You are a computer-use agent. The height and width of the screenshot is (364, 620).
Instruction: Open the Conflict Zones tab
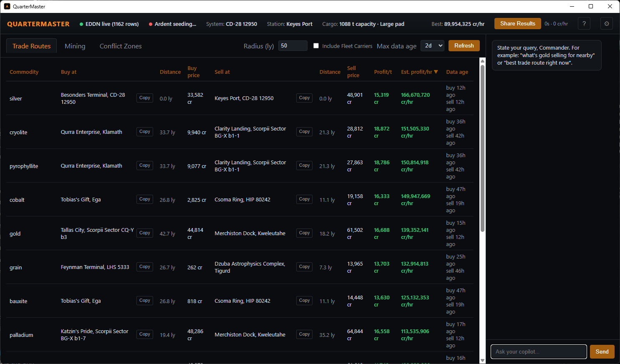tap(121, 46)
